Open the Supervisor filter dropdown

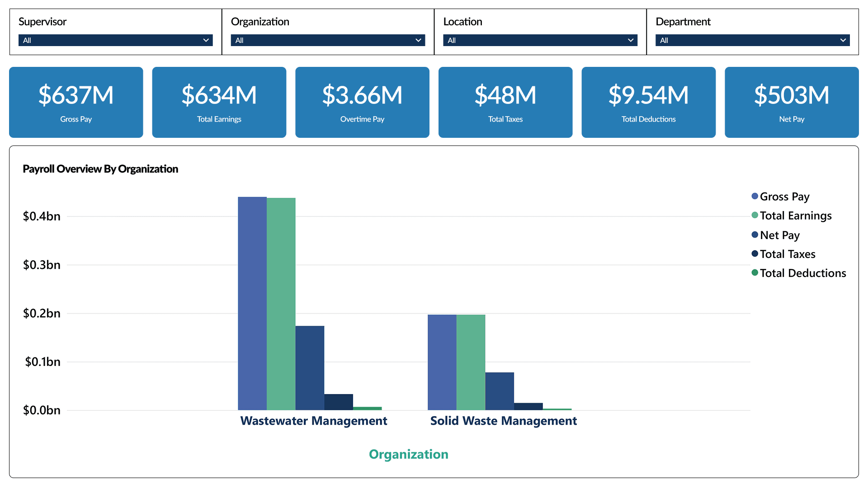pos(115,40)
